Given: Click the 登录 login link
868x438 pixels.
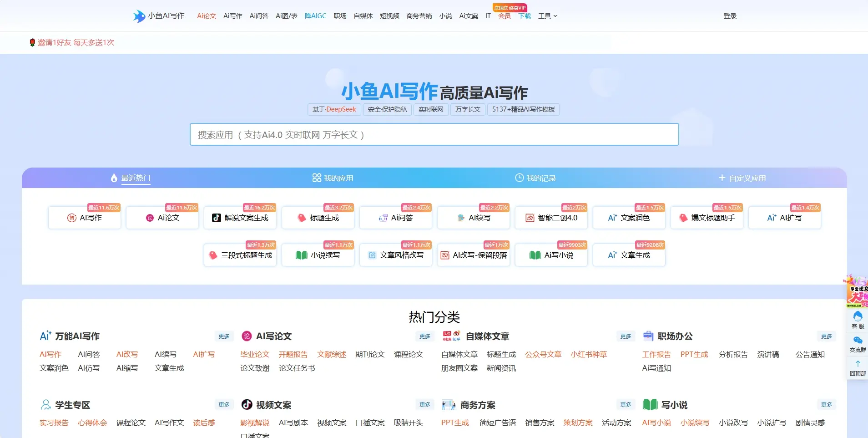Looking at the screenshot, I should coord(730,16).
